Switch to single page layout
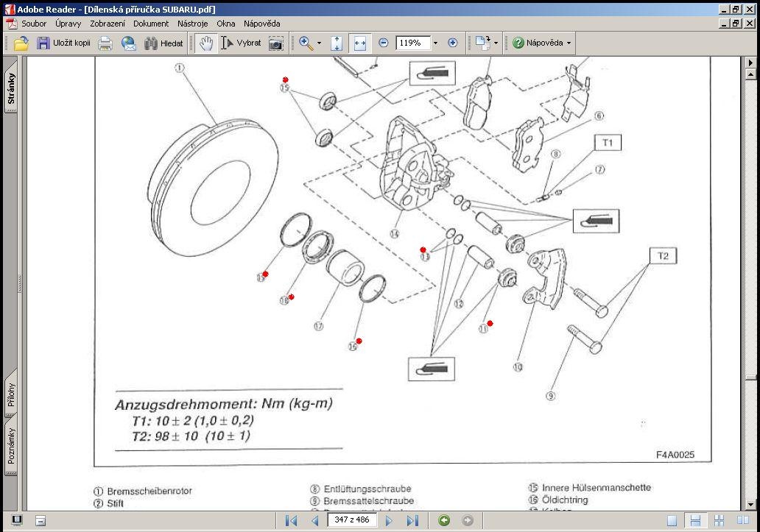Viewport: 760px width, 532px height. pyautogui.click(x=672, y=521)
